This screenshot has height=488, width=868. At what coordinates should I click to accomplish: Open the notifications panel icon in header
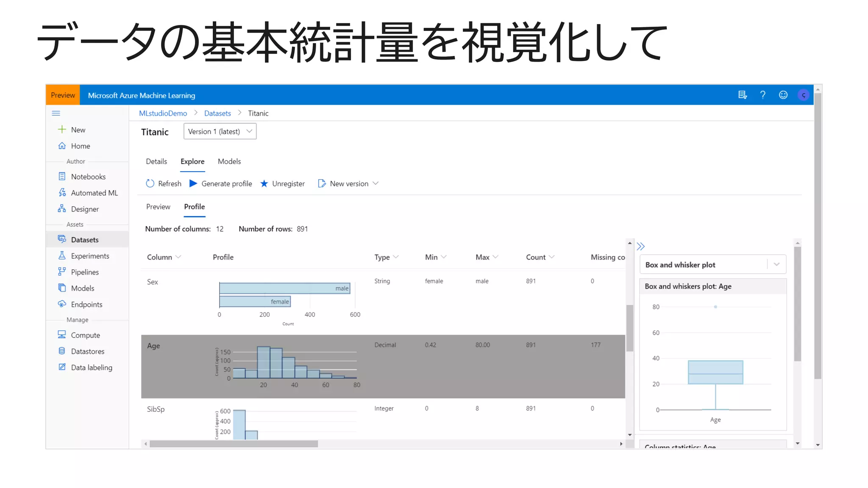pos(742,95)
